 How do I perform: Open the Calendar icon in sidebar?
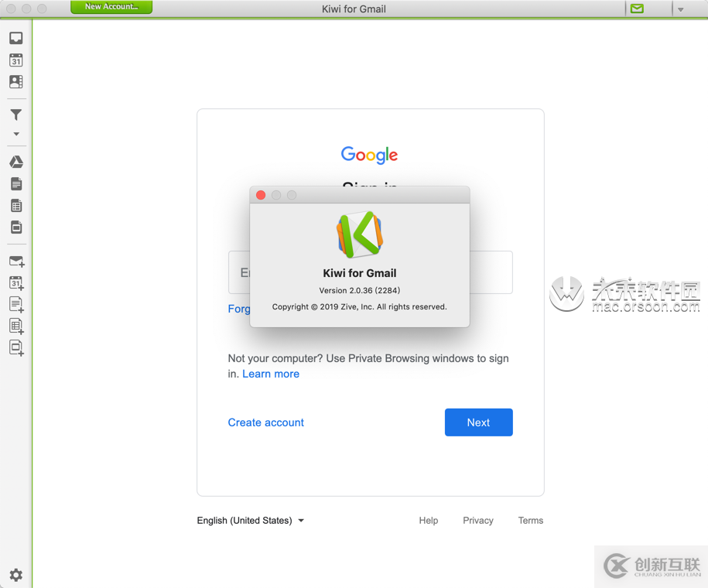15,60
